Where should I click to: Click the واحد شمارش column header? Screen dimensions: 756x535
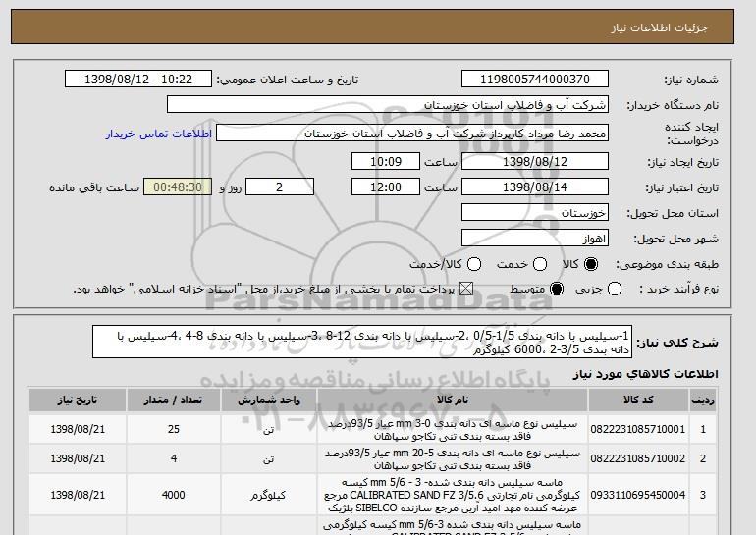[269, 401]
